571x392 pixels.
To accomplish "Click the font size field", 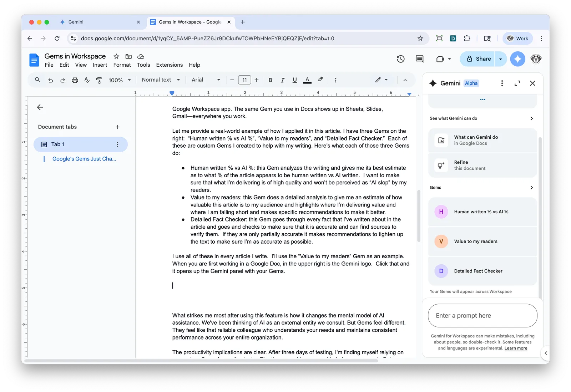I will pyautogui.click(x=244, y=80).
